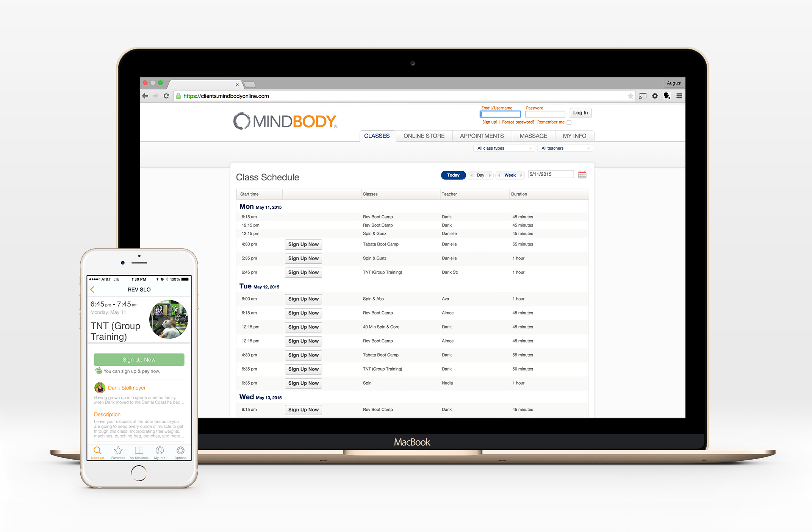Switch to the CLASSES tab

click(376, 136)
